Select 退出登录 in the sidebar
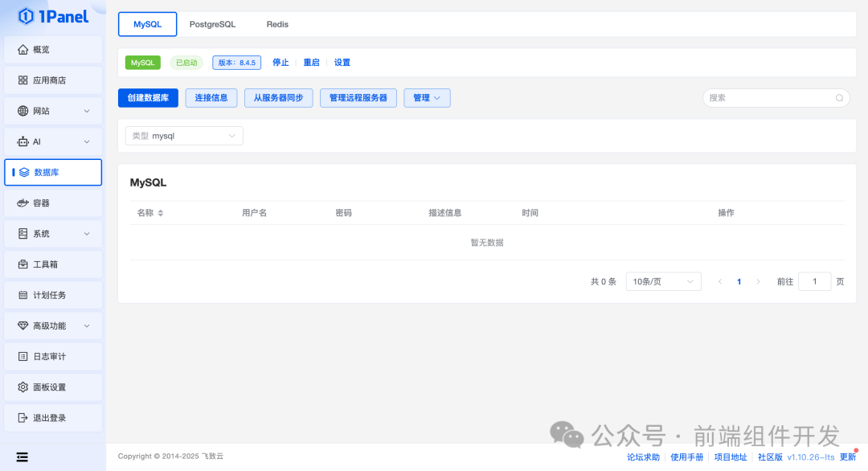This screenshot has width=868, height=471. (x=53, y=418)
